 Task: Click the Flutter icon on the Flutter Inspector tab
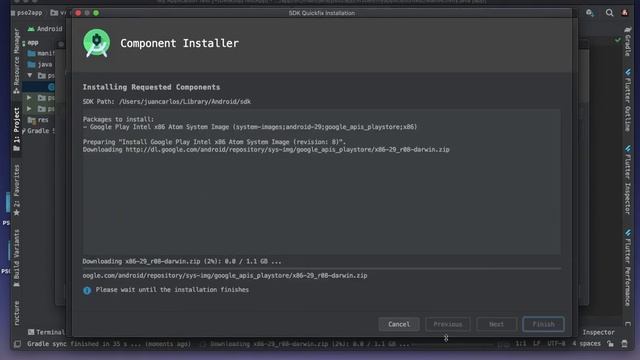click(x=628, y=149)
